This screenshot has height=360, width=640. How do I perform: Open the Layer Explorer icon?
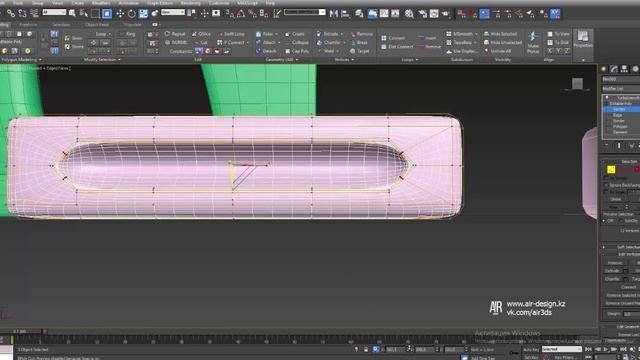coord(359,13)
